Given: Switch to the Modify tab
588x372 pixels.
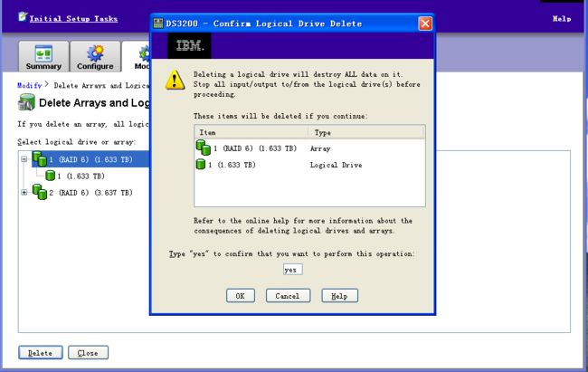Looking at the screenshot, I should click(x=137, y=56).
